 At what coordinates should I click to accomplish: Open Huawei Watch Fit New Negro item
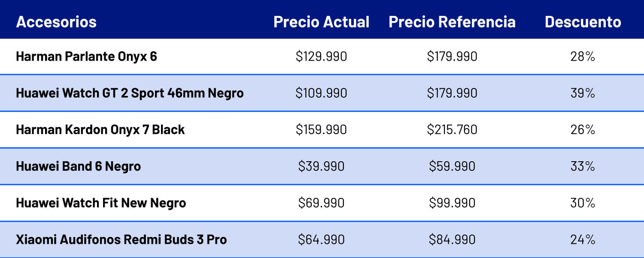click(101, 203)
